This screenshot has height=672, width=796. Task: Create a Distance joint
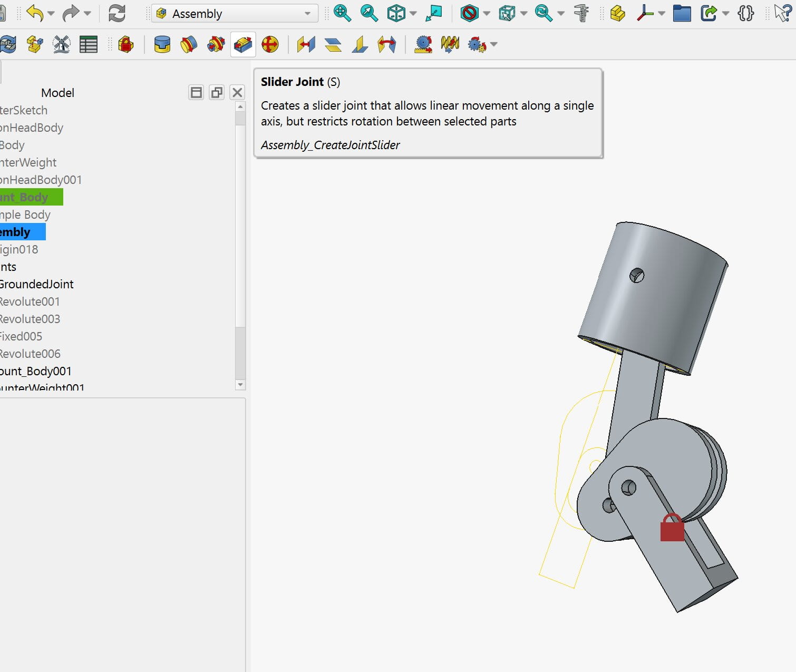tap(306, 45)
